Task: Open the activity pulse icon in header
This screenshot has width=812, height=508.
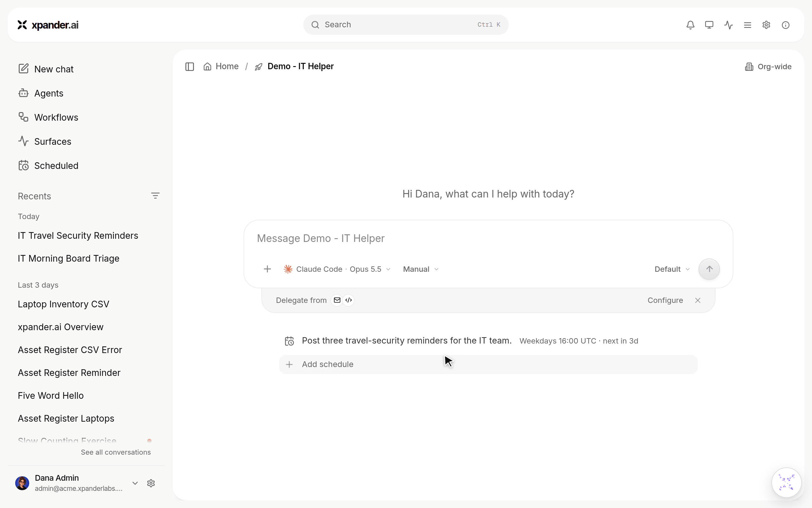Action: click(729, 25)
